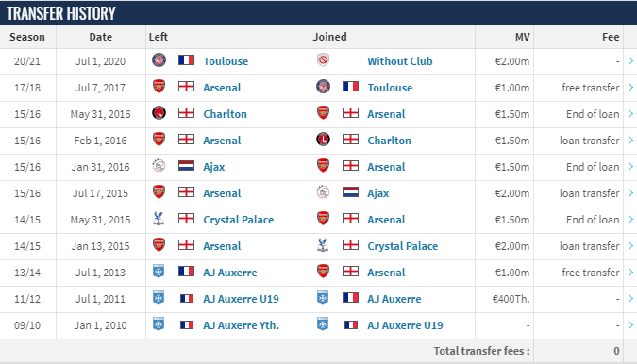Expand details arrow for Feb 1, 2016 loan
This screenshot has width=637, height=364.
click(x=630, y=140)
